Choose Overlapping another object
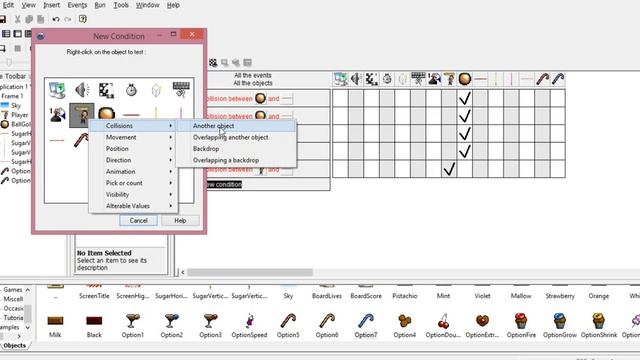The width and height of the screenshot is (640, 360). pos(236,138)
